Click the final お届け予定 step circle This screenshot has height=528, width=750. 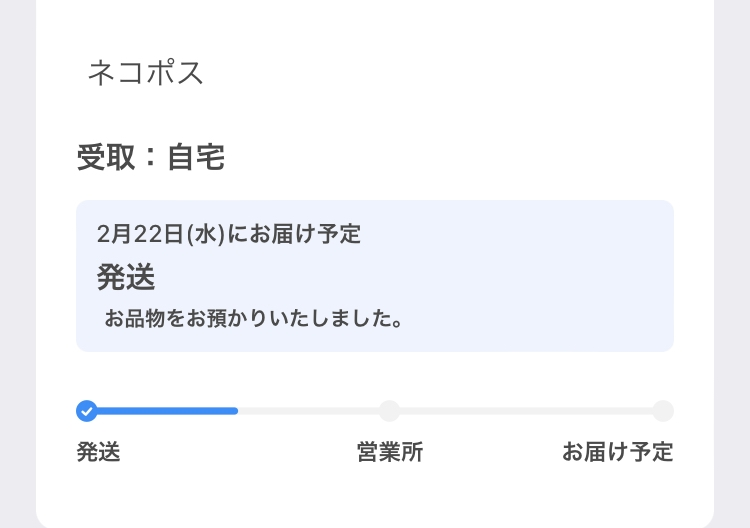point(663,411)
